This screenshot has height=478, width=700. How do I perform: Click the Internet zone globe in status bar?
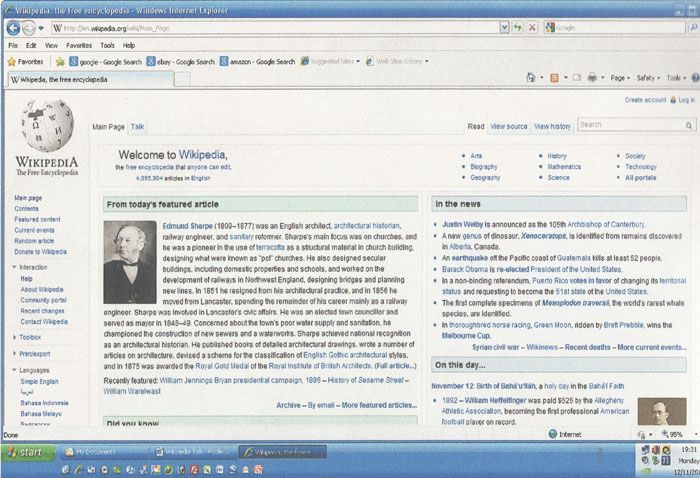point(553,434)
